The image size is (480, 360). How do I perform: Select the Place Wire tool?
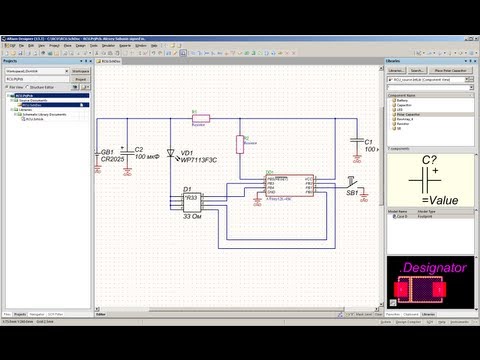(193, 53)
